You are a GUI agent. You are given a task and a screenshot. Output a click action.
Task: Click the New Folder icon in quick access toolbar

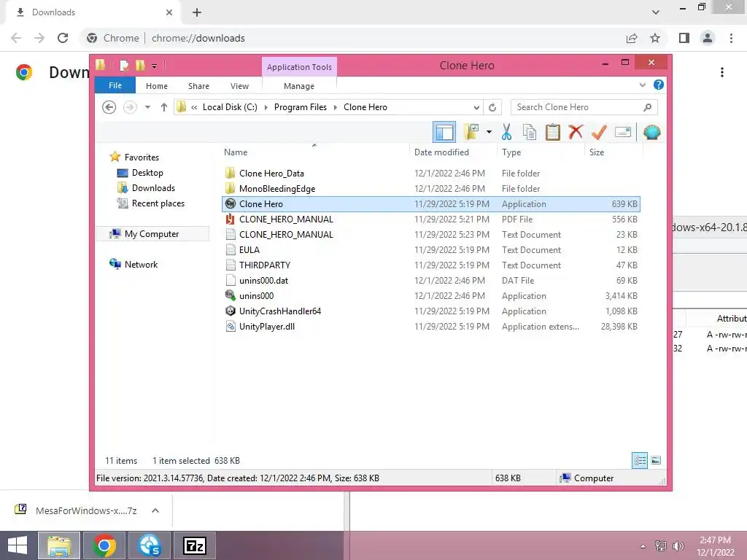coord(140,65)
